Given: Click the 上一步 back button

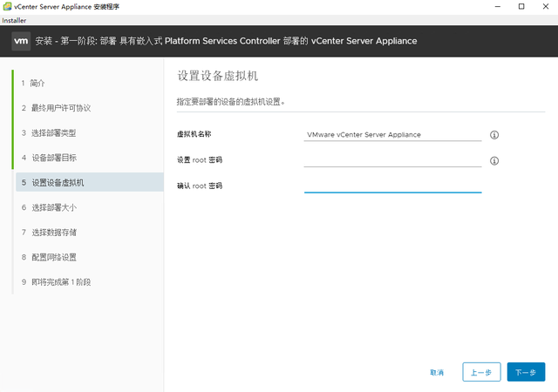Looking at the screenshot, I should point(481,372).
